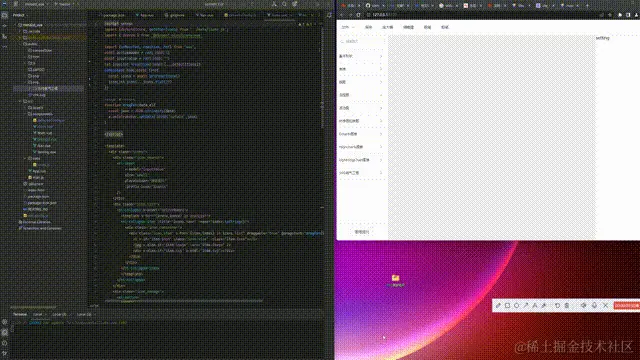
Task: Select the text 'A' tool in recorder toolbar
Action: point(535,305)
